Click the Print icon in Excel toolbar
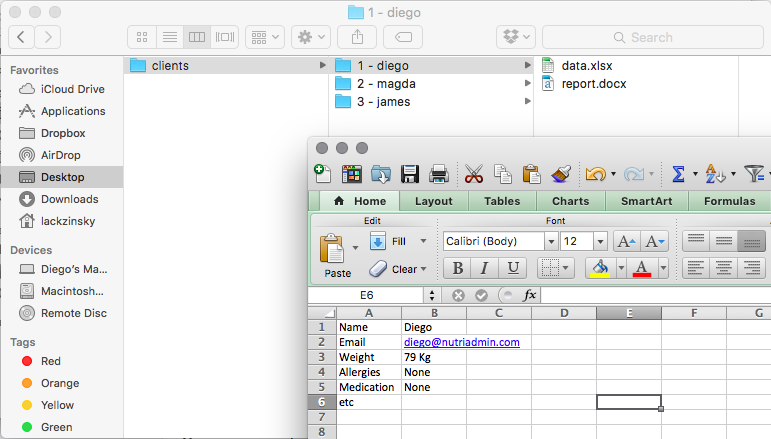Image resolution: width=771 pixels, height=439 pixels. pos(439,174)
